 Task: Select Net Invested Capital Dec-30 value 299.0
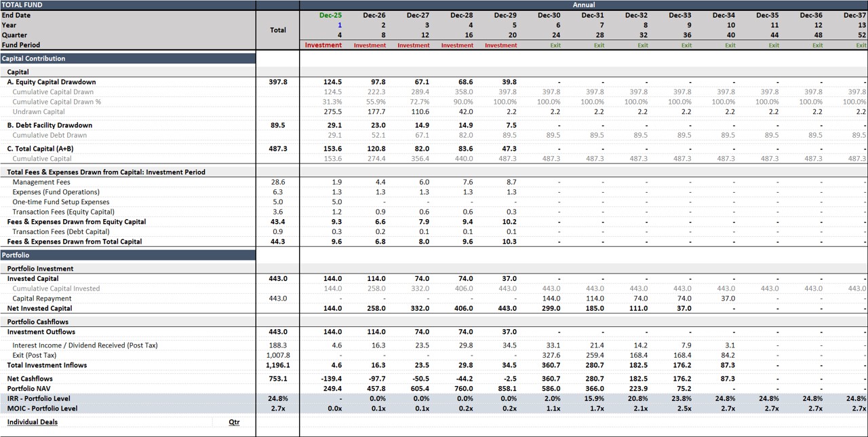[551, 308]
